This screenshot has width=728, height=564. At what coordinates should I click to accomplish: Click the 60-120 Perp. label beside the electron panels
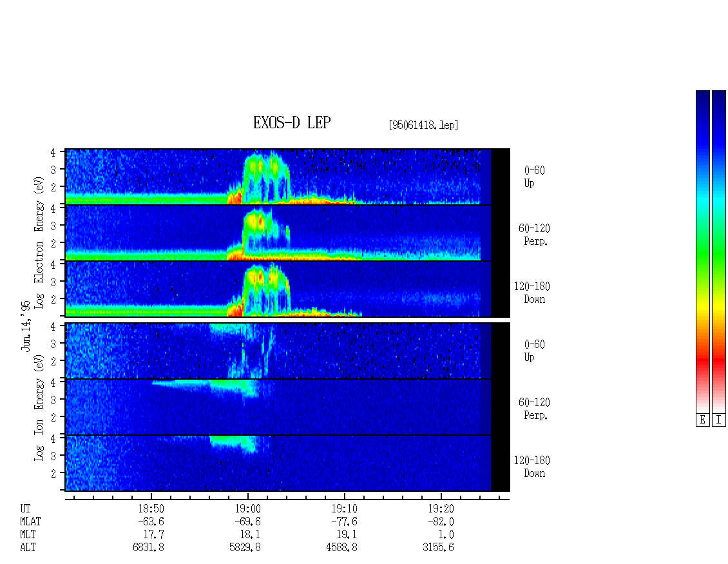coord(534,235)
